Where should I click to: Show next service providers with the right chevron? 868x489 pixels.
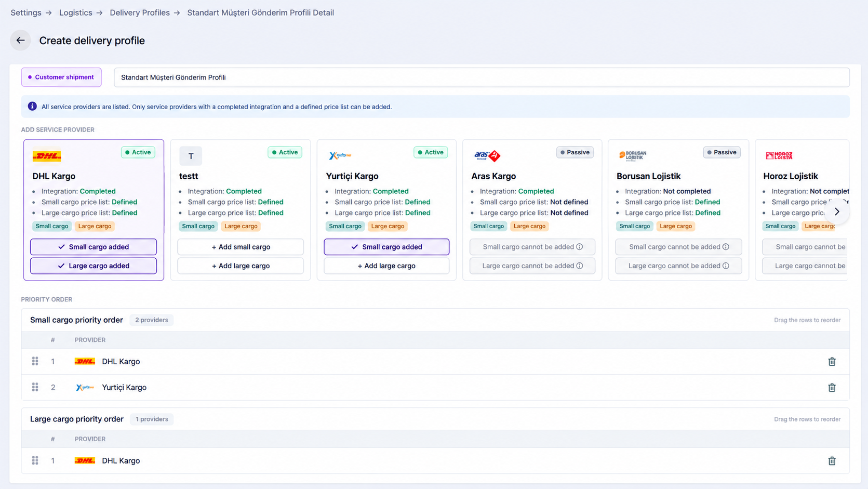(x=837, y=212)
